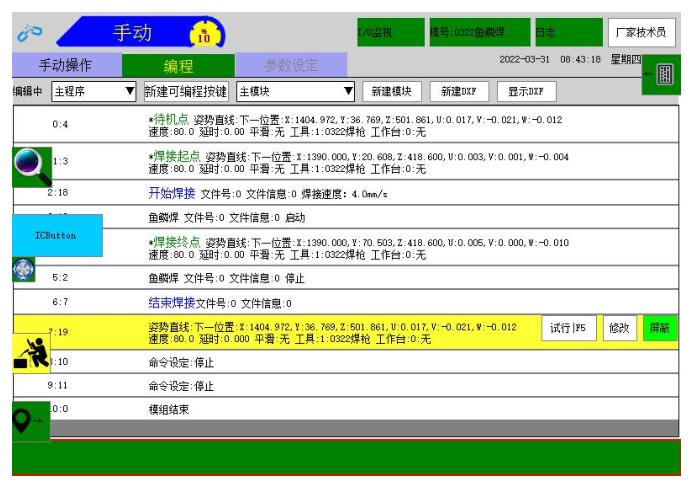Click 新建DXF button
Image resolution: width=695 pixels, height=504 pixels.
tap(459, 91)
